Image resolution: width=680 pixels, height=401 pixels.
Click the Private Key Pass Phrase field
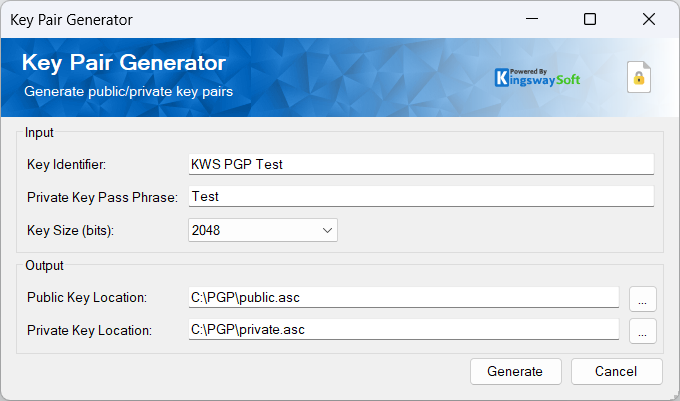pyautogui.click(x=421, y=196)
